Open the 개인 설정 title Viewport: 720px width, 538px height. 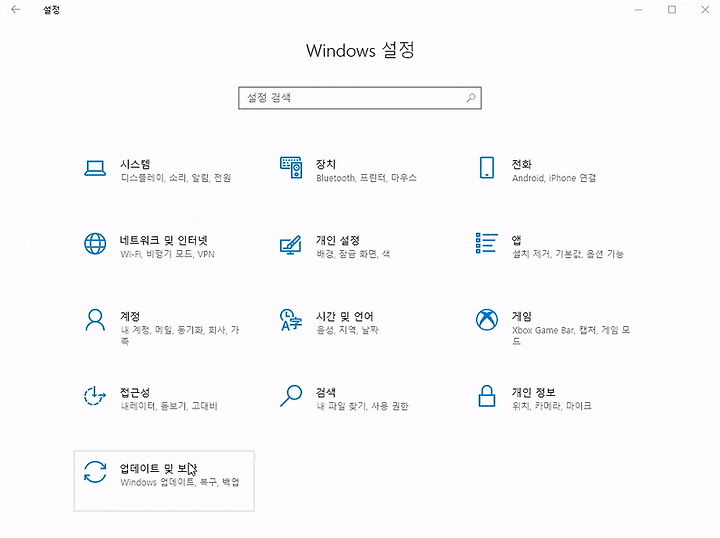[338, 240]
